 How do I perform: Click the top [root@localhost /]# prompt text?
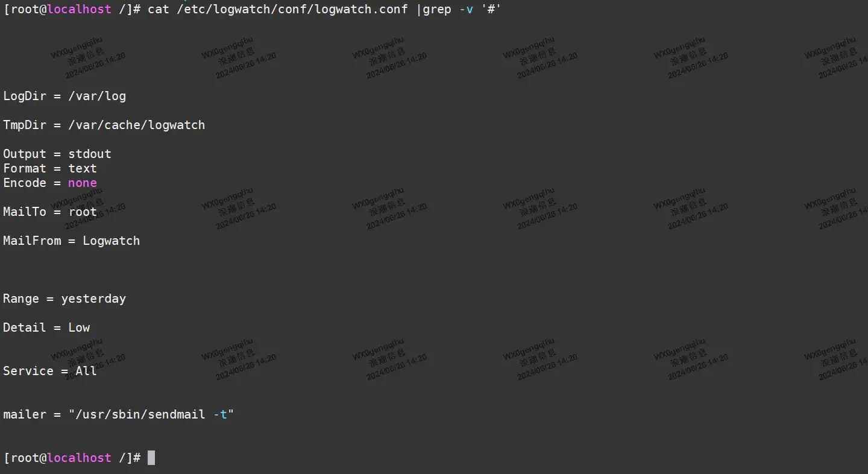pyautogui.click(x=72, y=9)
